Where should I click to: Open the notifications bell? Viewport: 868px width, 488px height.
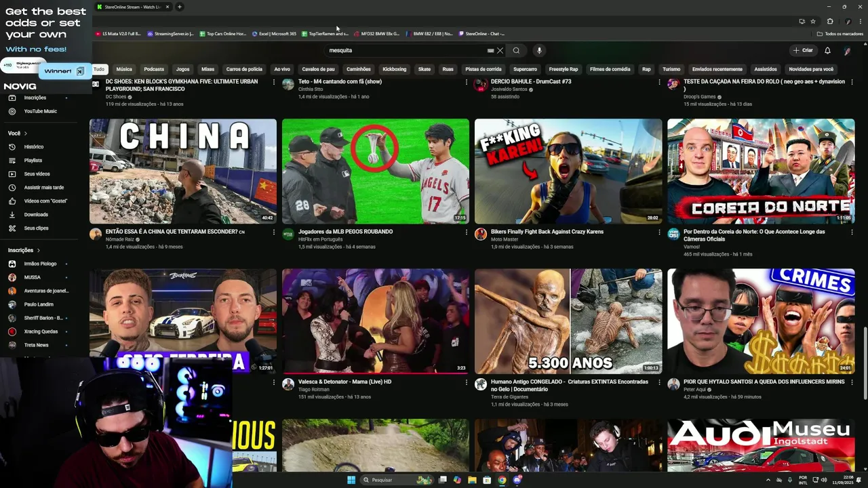827,50
